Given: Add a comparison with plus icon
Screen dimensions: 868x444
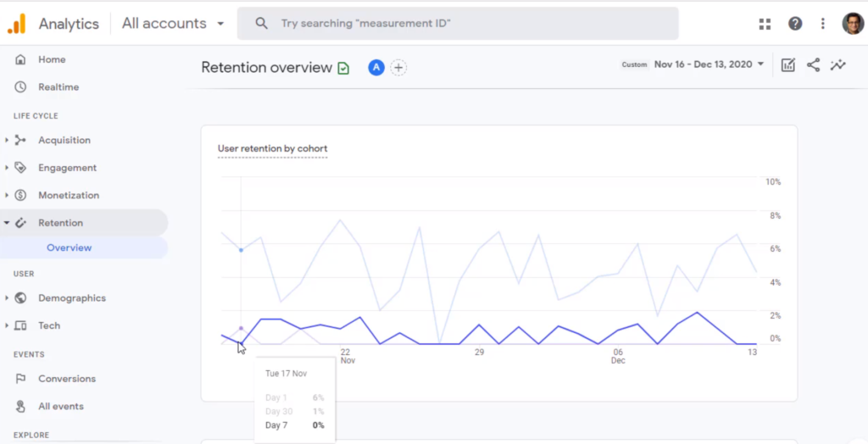Looking at the screenshot, I should [398, 68].
